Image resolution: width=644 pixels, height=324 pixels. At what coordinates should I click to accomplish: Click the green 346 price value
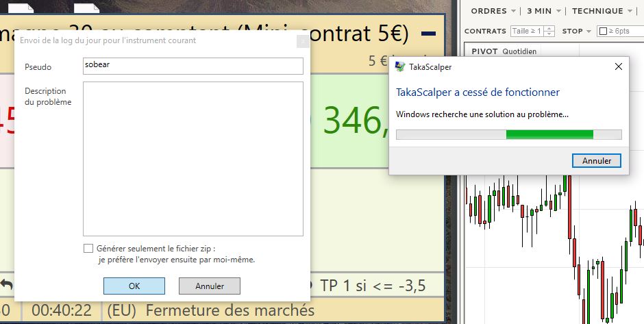[356, 121]
